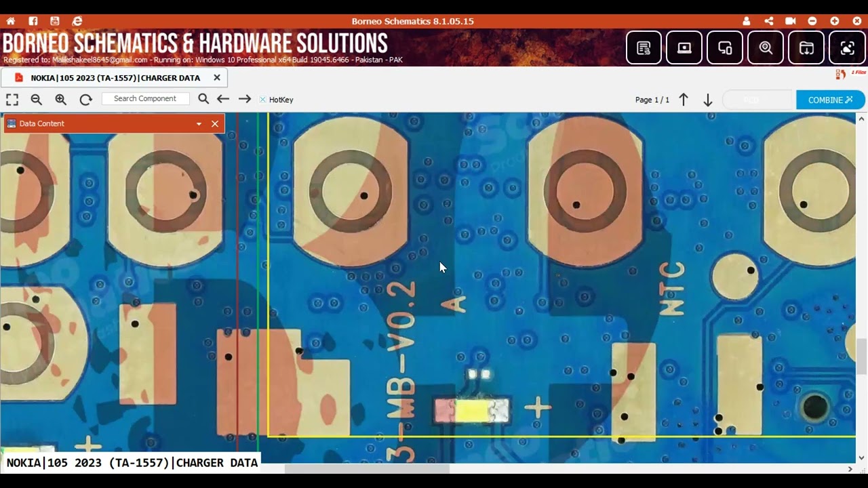
Task: Click the '1 Files' label
Action: point(859,73)
